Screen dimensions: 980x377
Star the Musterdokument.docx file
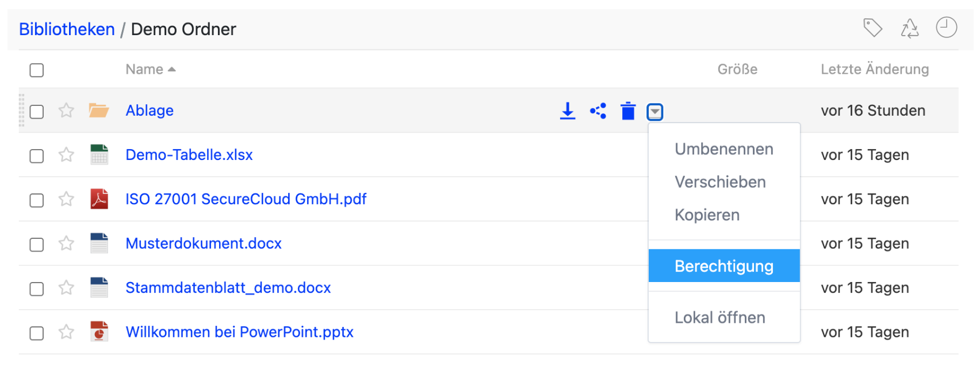click(x=66, y=243)
